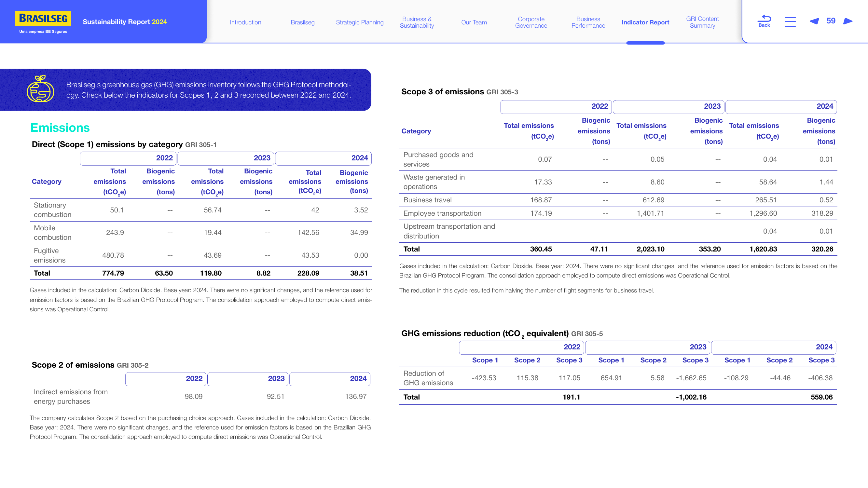The height and width of the screenshot is (488, 868).
Task: Open the Introduction section tab
Action: pyautogui.click(x=245, y=22)
